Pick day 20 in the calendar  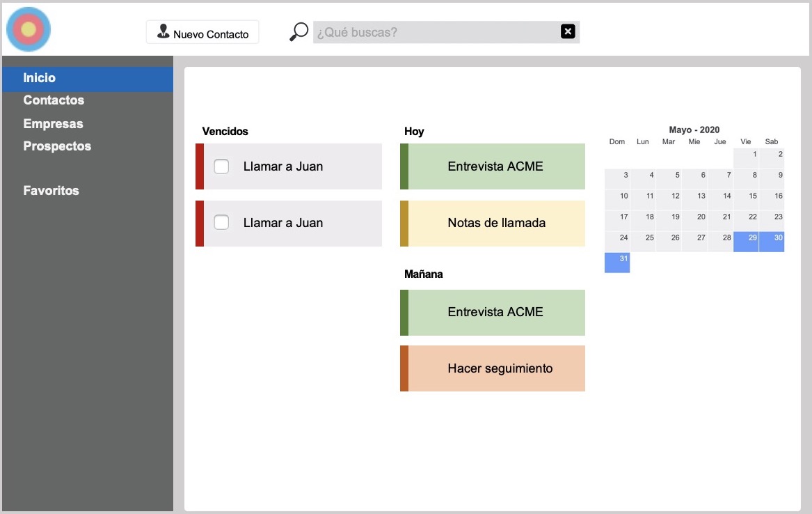(x=694, y=221)
